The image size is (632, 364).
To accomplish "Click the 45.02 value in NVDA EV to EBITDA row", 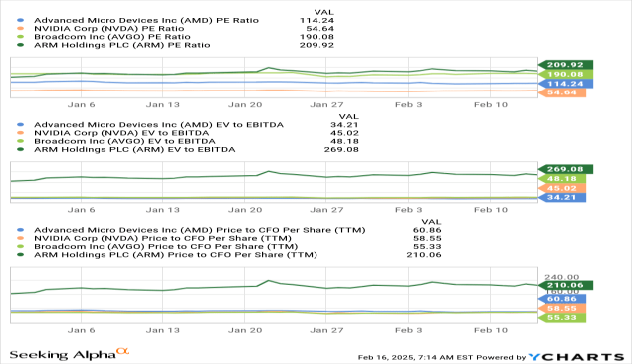I will pyautogui.click(x=344, y=133).
